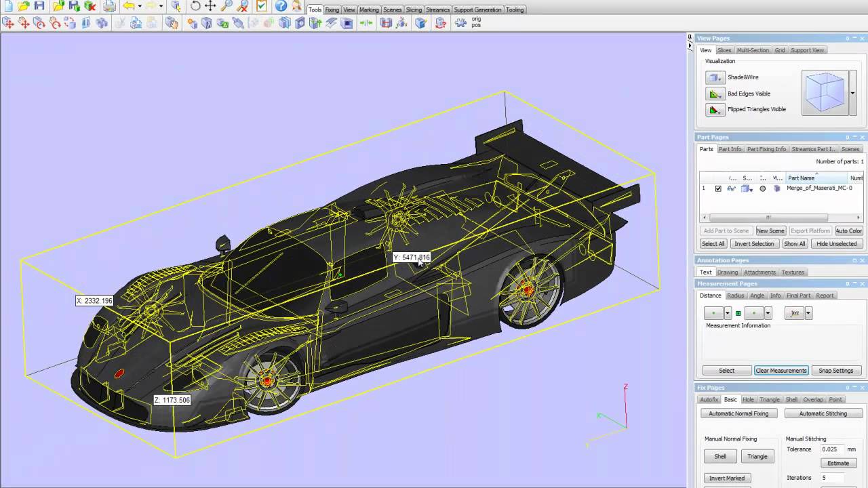Toggle Flipped Triangles Visible button

coord(715,109)
